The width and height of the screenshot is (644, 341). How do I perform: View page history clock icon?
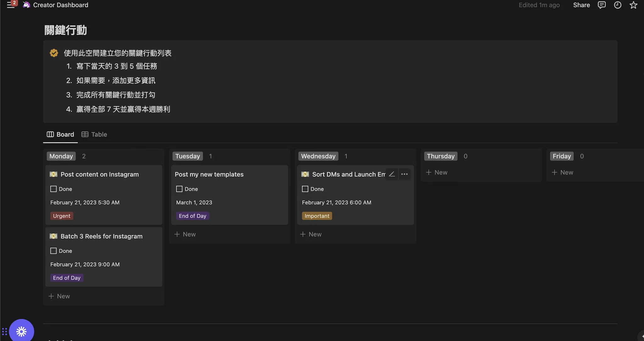[618, 5]
